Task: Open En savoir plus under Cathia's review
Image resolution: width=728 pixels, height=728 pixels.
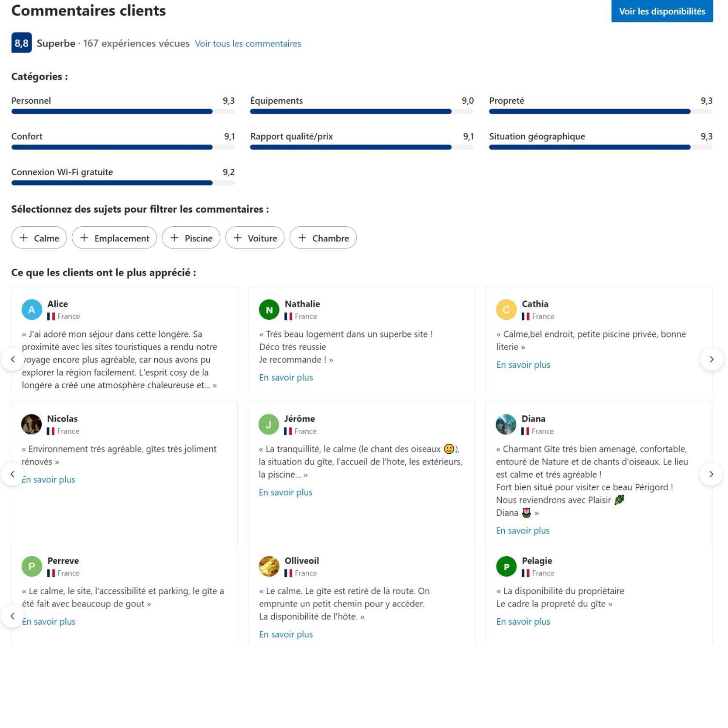Action: point(523,364)
